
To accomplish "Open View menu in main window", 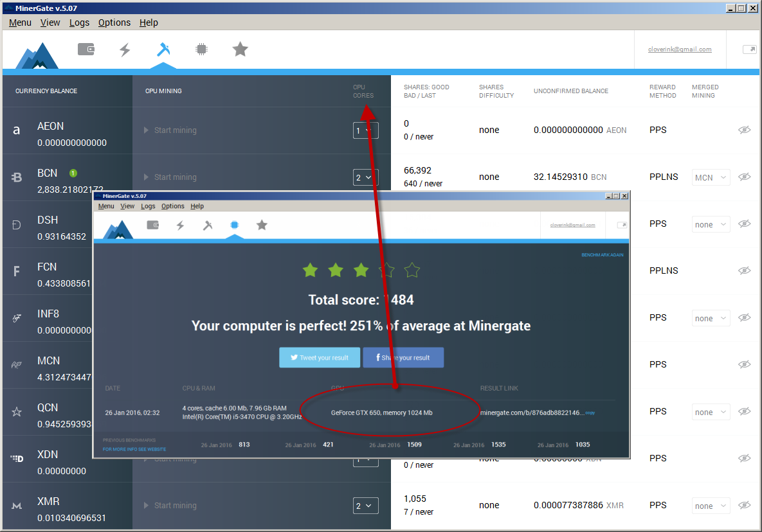I will click(50, 23).
